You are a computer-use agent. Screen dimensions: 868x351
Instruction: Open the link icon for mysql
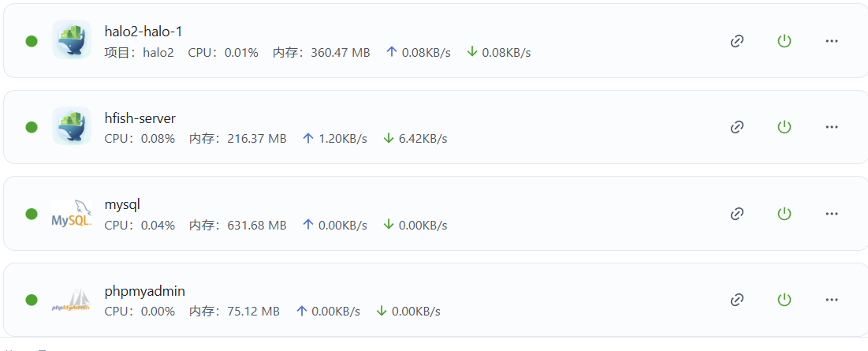coord(737,214)
